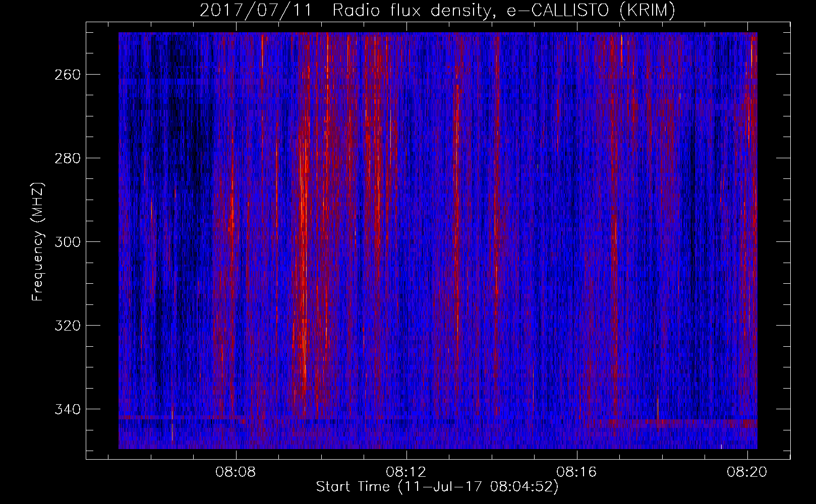Click the 260 frequency tick label

67,75
